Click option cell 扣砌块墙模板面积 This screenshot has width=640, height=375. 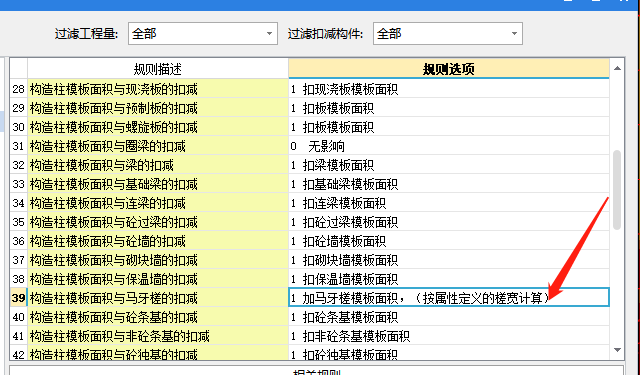(x=449, y=260)
